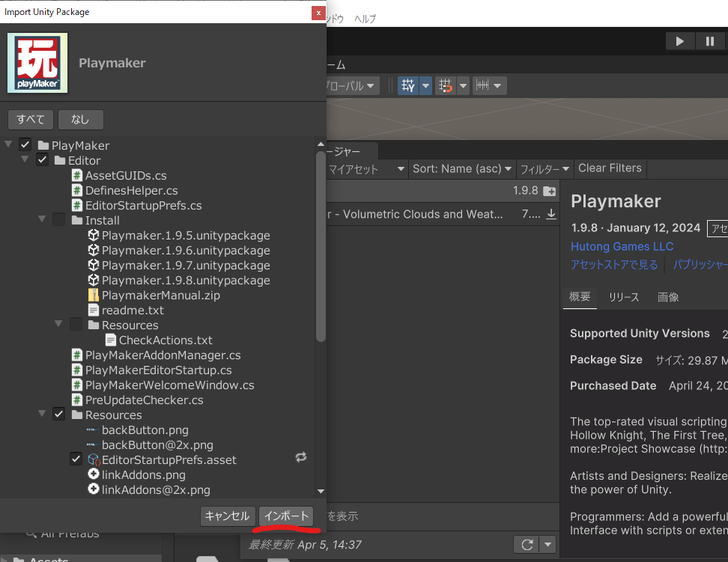The image size is (728, 562).
Task: Uncheck EditorStartupPrefs.asset checkbox
Action: pos(76,459)
